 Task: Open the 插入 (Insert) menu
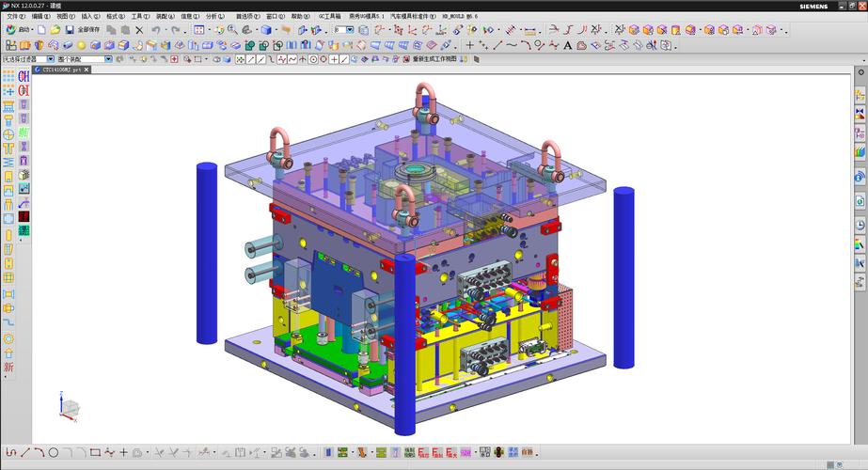click(91, 17)
